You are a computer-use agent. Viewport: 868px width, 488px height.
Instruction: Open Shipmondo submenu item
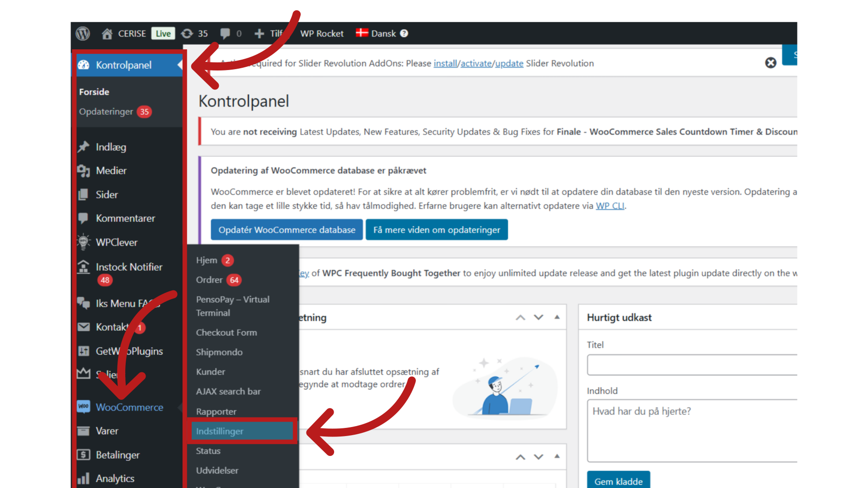click(x=219, y=352)
